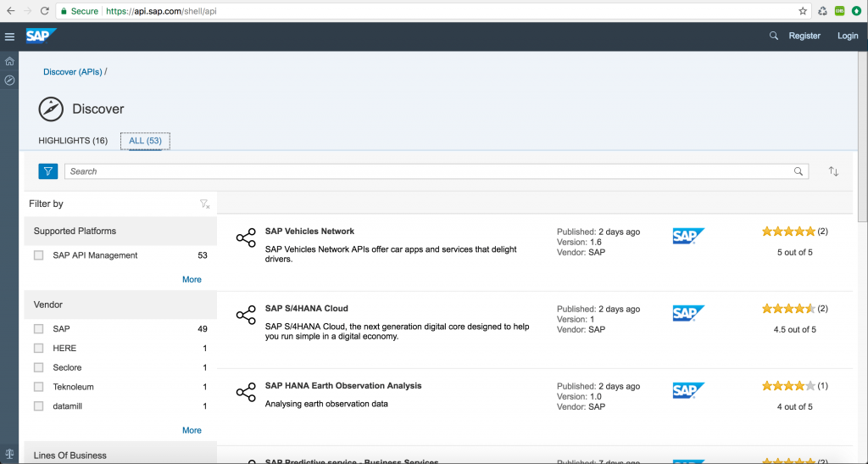This screenshot has height=464, width=868.
Task: Check the Teknoleum vendor checkbox
Action: pos(39,387)
